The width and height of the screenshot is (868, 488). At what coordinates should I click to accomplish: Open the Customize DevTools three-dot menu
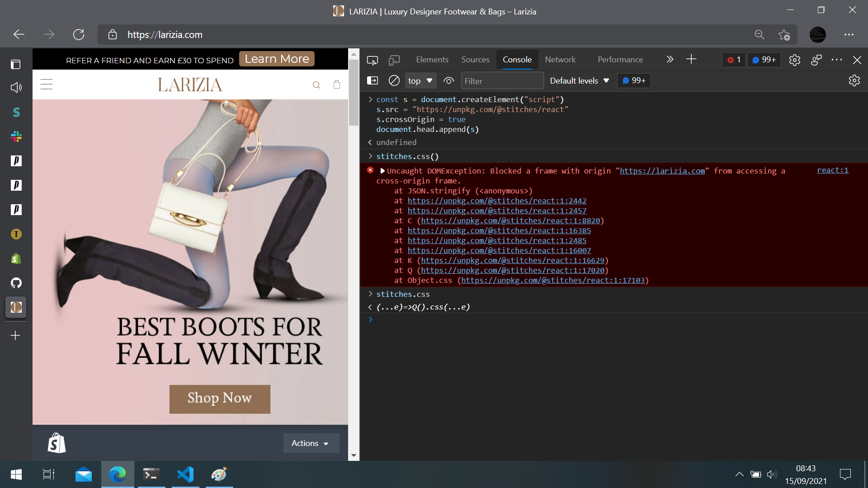(x=837, y=60)
